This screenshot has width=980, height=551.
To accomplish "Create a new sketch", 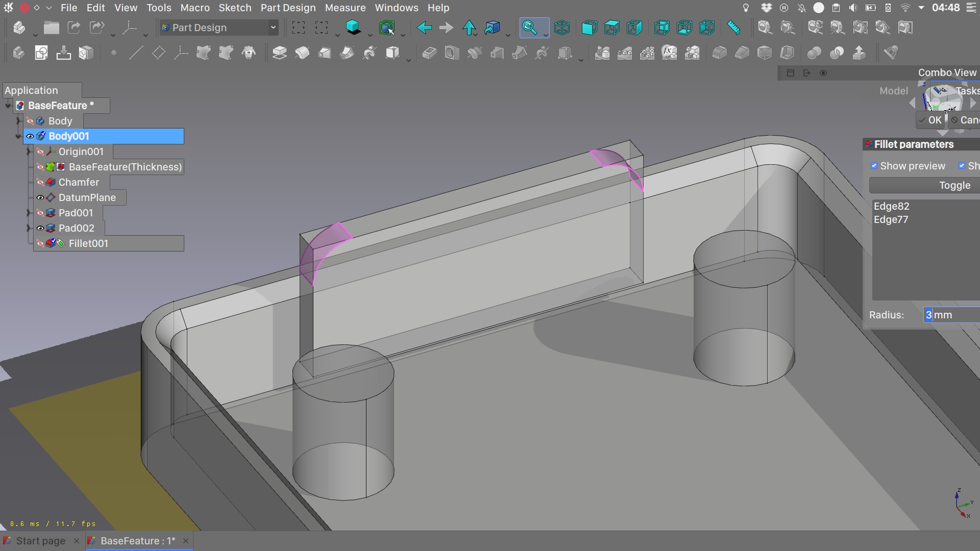I will pos(41,53).
